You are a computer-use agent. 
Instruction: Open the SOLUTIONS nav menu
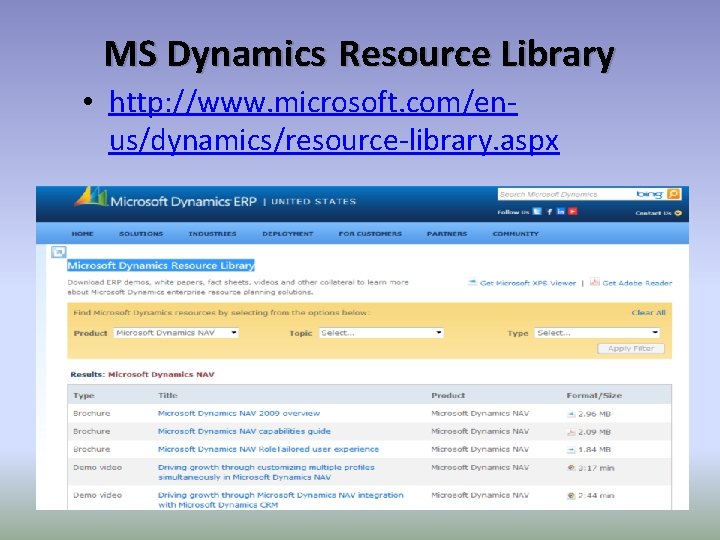click(141, 234)
